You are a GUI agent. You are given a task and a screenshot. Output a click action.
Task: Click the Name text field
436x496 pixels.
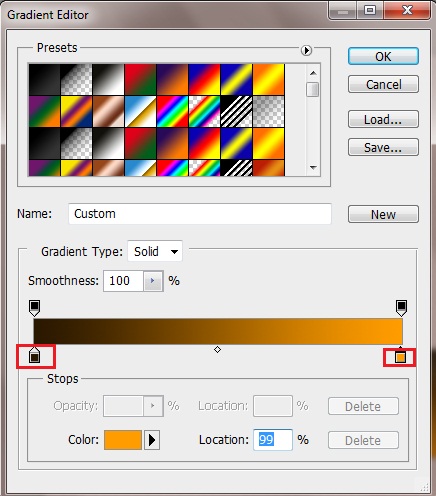tap(200, 214)
